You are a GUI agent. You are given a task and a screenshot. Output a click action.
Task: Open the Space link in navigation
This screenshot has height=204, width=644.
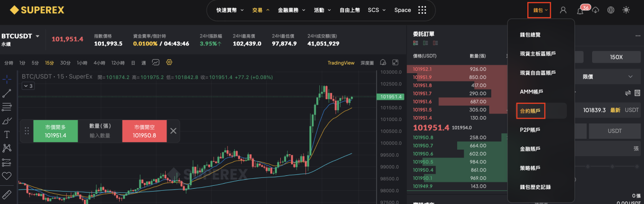(402, 10)
